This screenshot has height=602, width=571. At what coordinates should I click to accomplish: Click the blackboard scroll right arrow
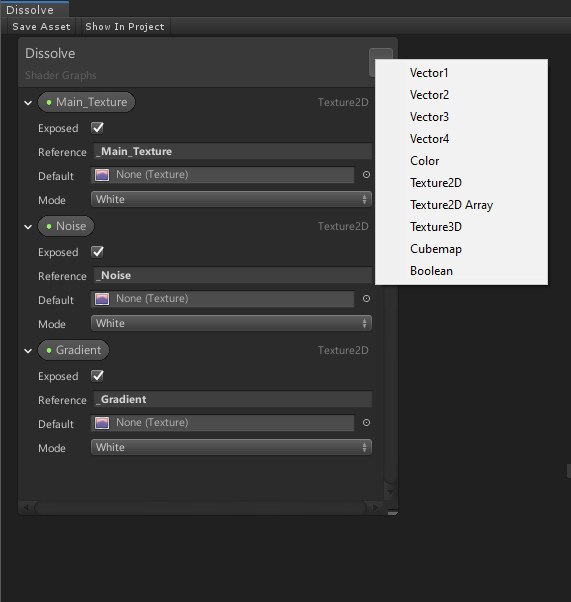tap(375, 508)
